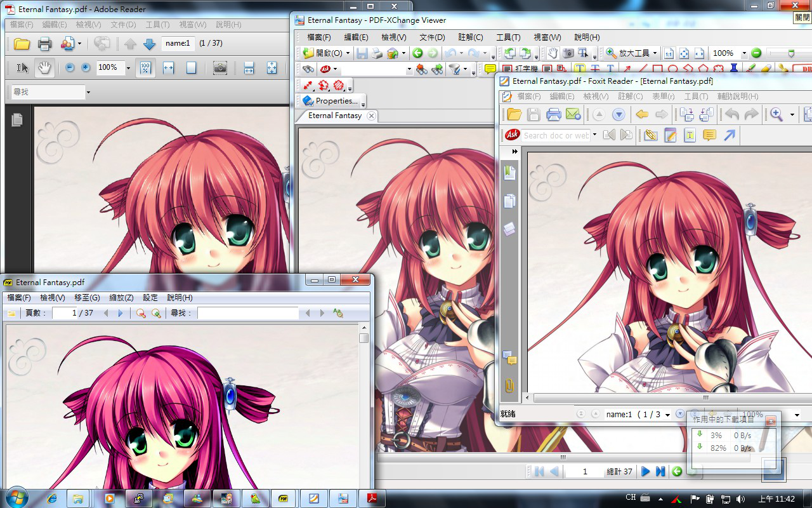Expand Foxit zoom tool dropdown arrow
Image resolution: width=812 pixels, height=508 pixels.
[792, 115]
